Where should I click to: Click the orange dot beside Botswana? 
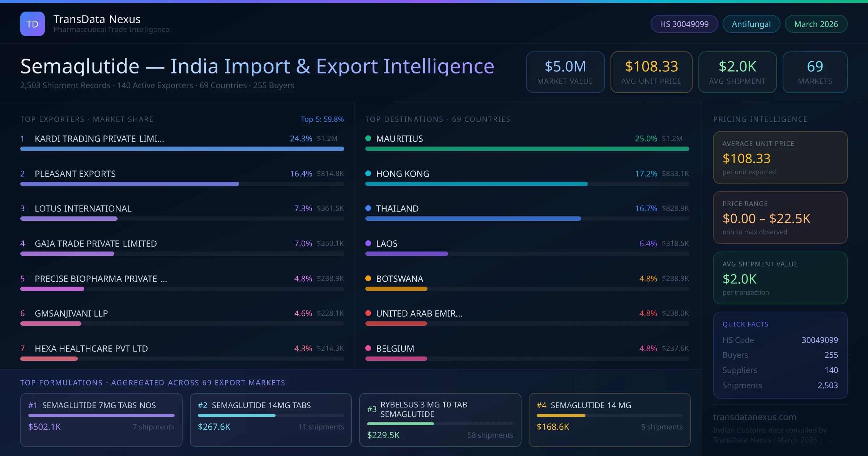(368, 278)
